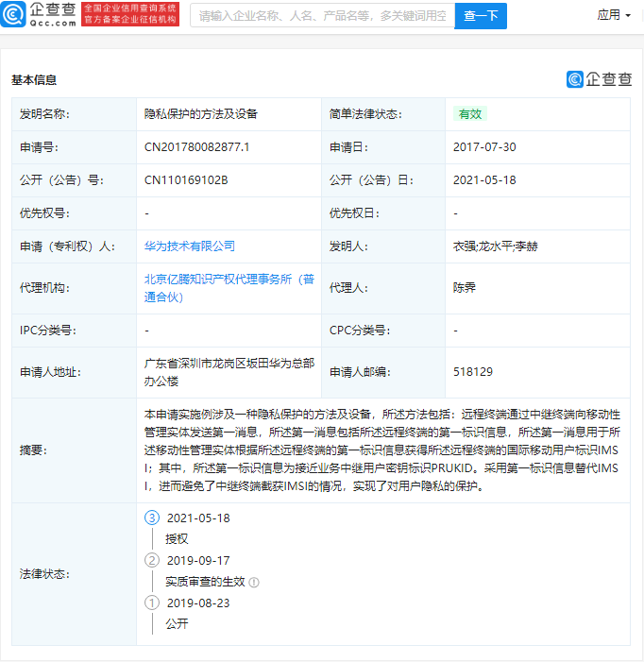Open the Qcc.com logo homepage link
This screenshot has height=662, width=644.
39,14
